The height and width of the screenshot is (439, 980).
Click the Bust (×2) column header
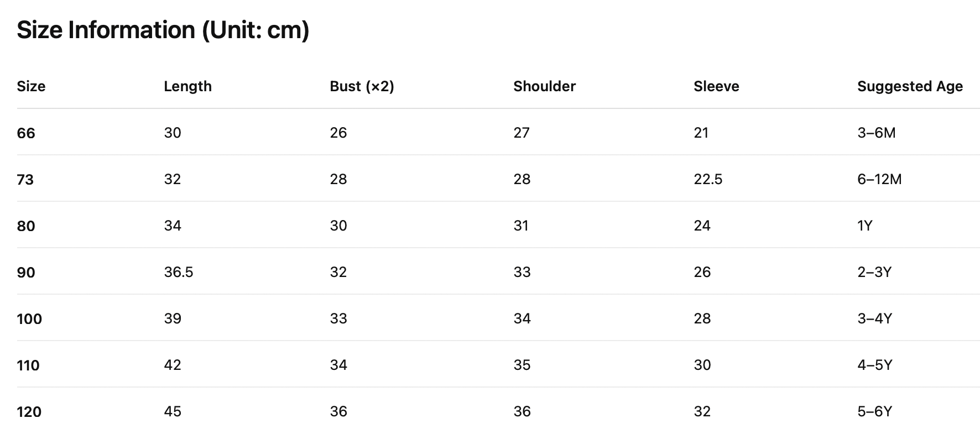pos(362,86)
